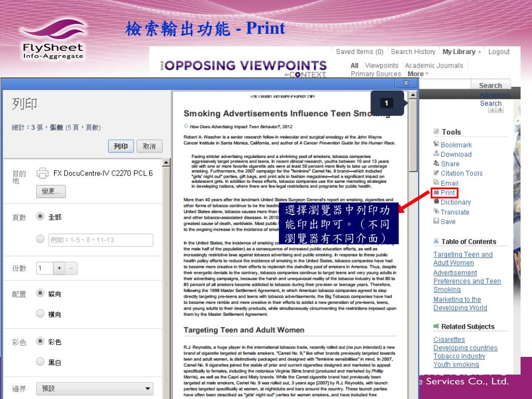This screenshot has width=532, height=399.
Task: Click the plus button to increase copies
Action: point(59,268)
